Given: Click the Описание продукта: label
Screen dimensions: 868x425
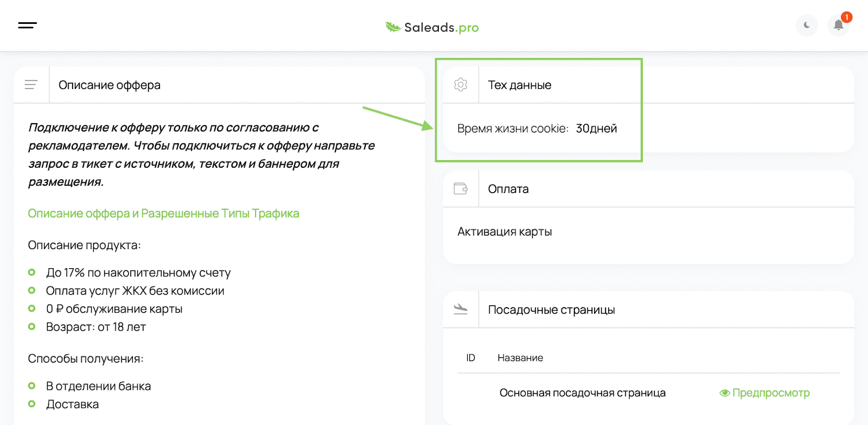Looking at the screenshot, I should [x=84, y=245].
